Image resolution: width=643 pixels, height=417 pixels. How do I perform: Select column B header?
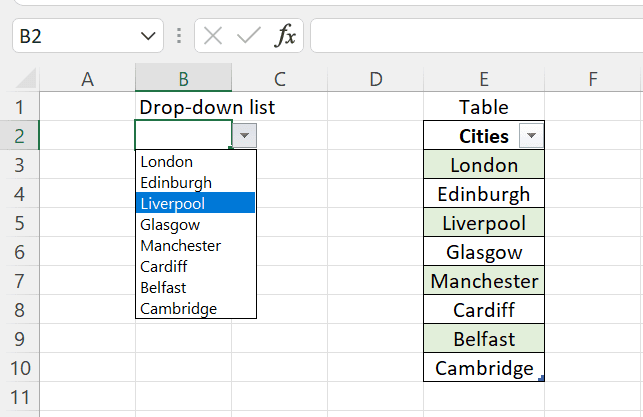(x=183, y=79)
